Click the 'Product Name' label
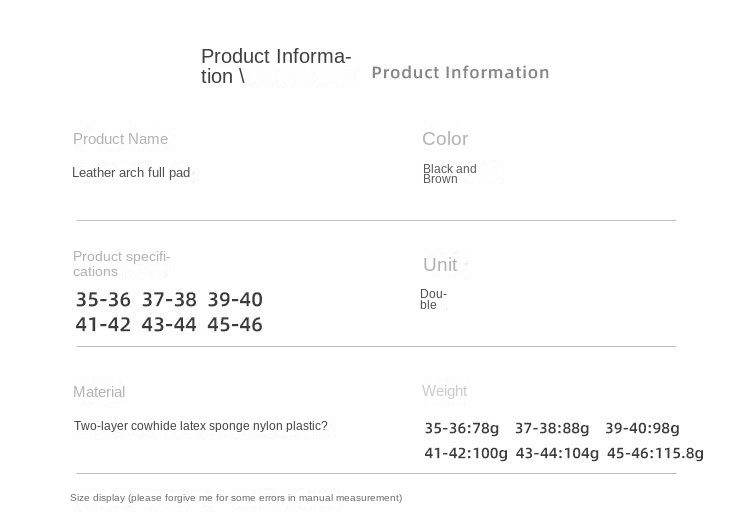The height and width of the screenshot is (522, 750). click(120, 139)
